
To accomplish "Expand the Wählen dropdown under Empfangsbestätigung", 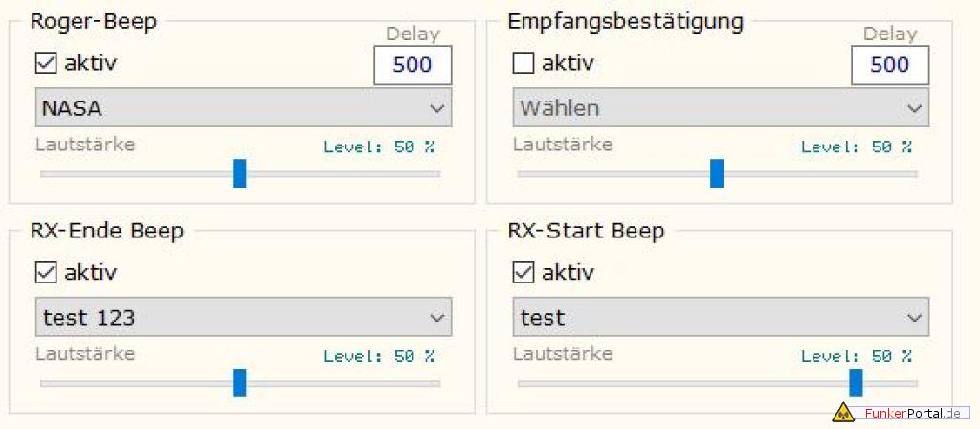I will (x=721, y=108).
